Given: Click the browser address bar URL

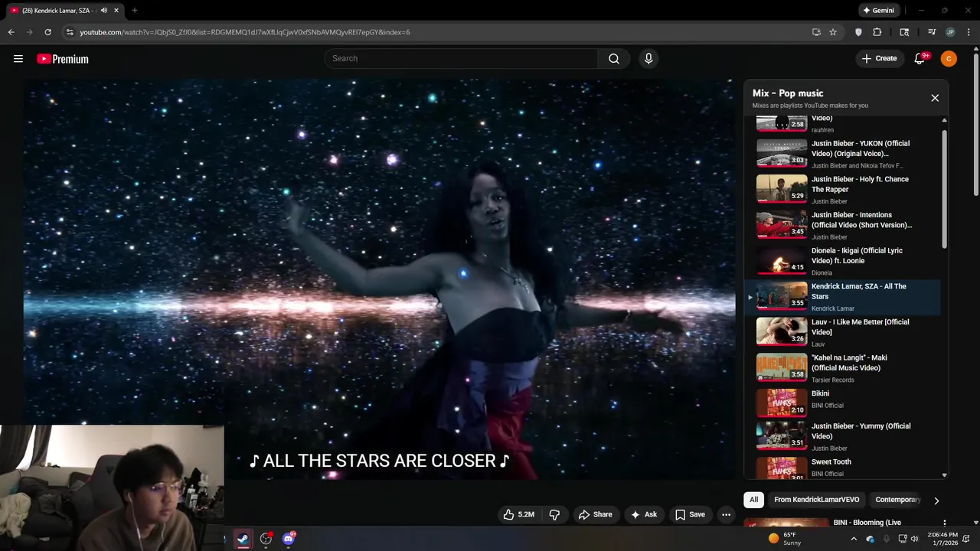Looking at the screenshot, I should click(x=245, y=32).
